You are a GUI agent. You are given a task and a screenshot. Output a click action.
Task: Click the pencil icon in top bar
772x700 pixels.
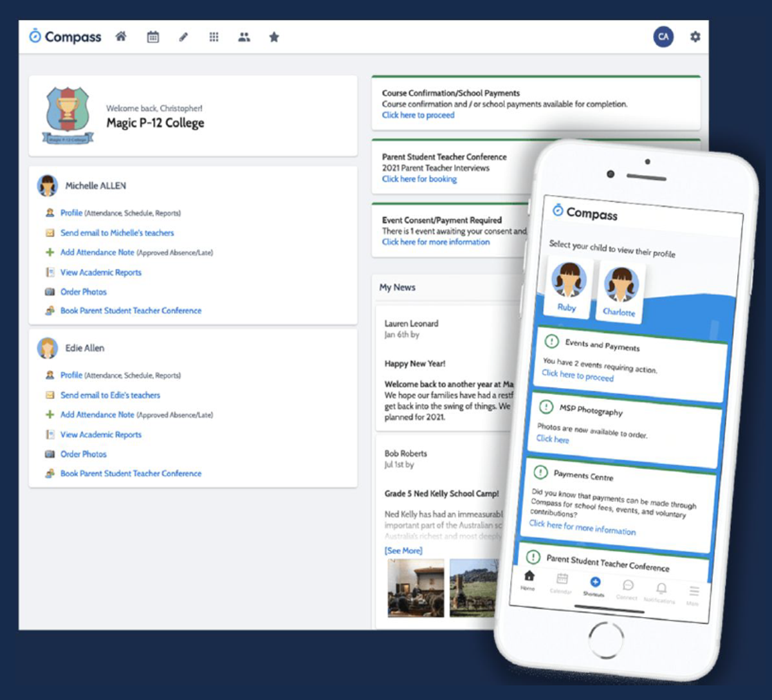pyautogui.click(x=183, y=37)
